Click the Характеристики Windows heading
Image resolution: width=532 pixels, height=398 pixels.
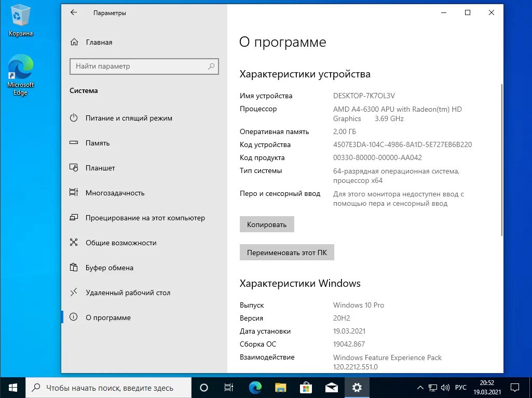pos(300,283)
